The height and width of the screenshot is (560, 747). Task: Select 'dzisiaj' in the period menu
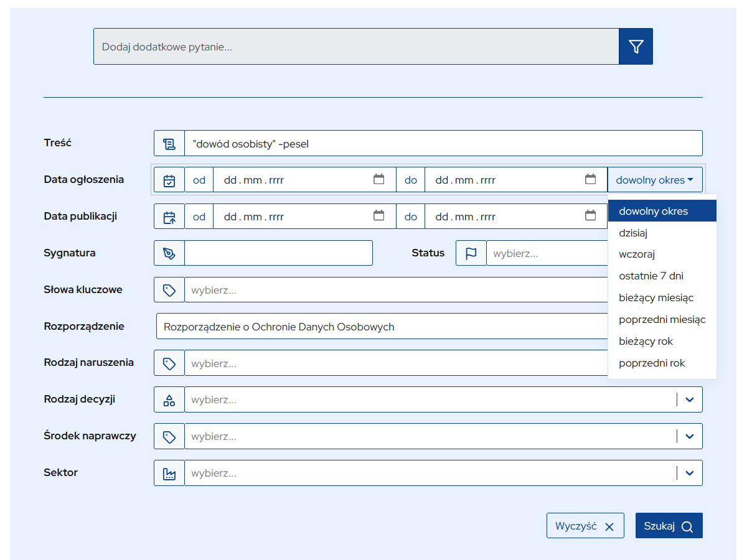coord(662,233)
